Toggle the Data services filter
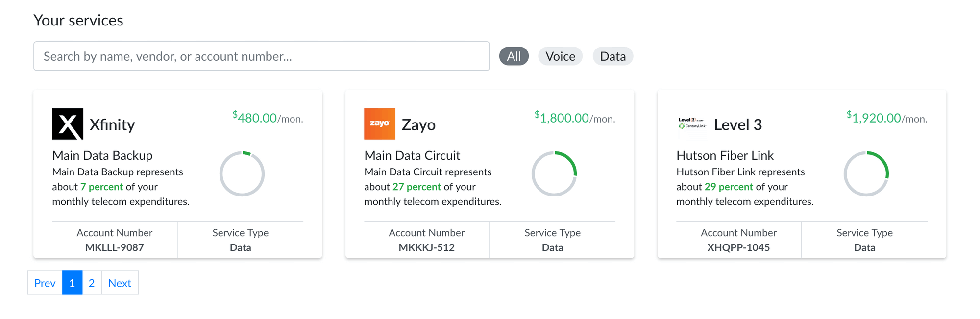 [x=613, y=56]
